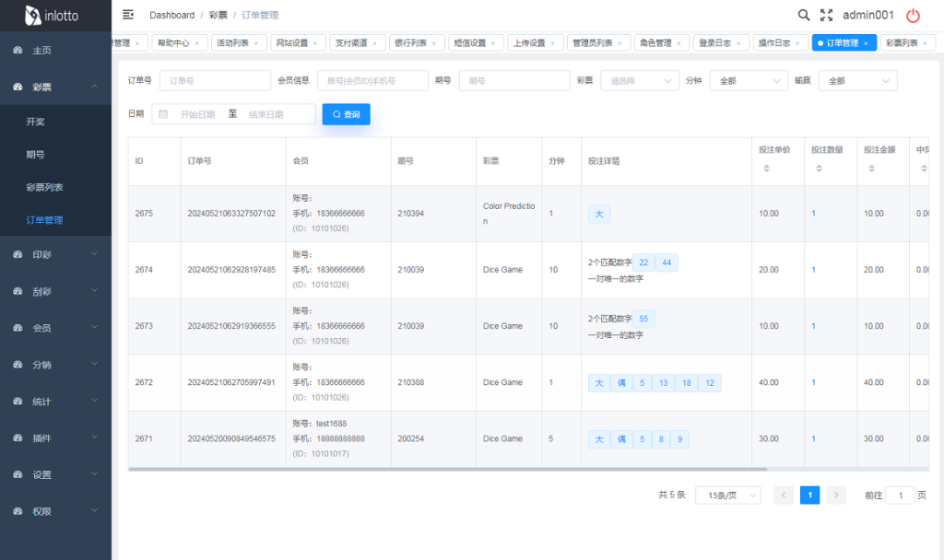Click page 1 pagination button
This screenshot has height=560, width=944.
(809, 496)
